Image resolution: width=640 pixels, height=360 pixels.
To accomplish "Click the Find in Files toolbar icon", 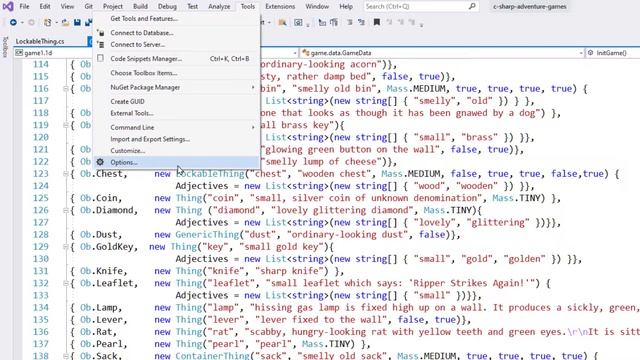I will coord(282,22).
